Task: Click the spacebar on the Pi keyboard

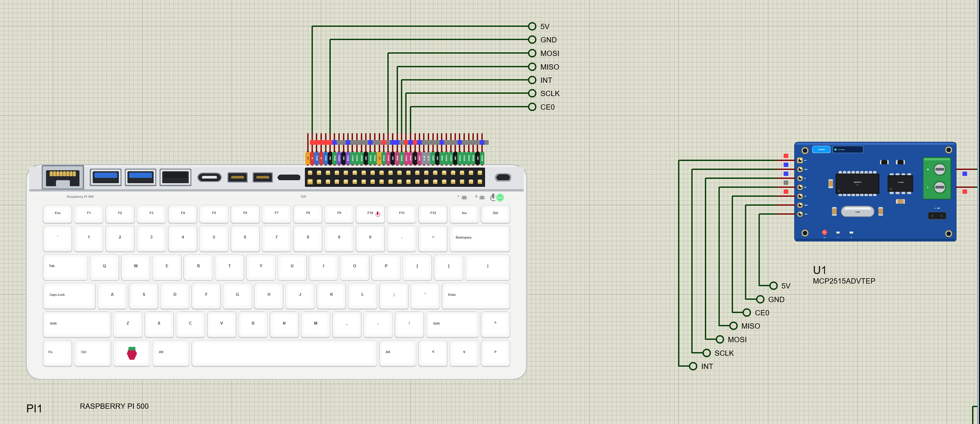Action: coord(284,353)
